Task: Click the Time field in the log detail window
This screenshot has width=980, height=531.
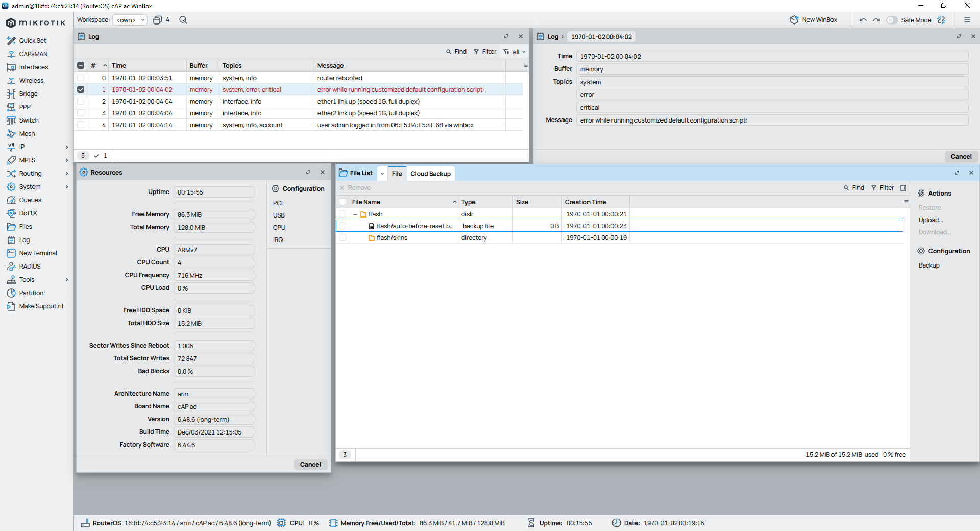Action: [772, 56]
